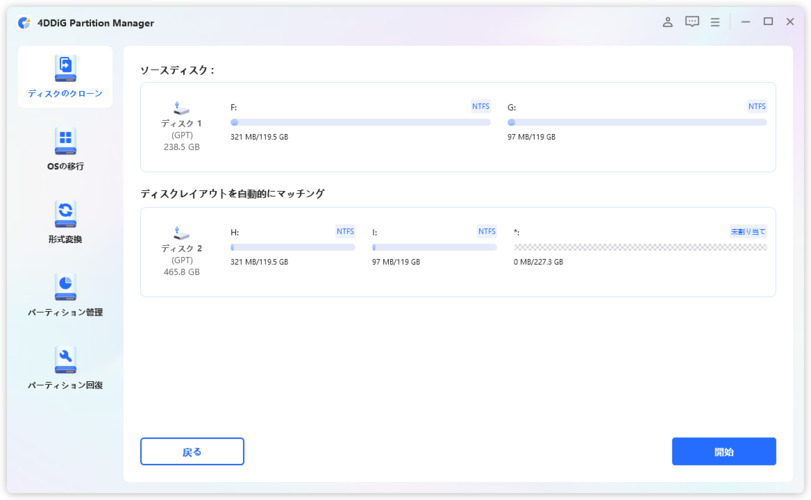811x500 pixels.
Task: Click the 97 MB/119 GB text under G:
Action: [x=531, y=137]
